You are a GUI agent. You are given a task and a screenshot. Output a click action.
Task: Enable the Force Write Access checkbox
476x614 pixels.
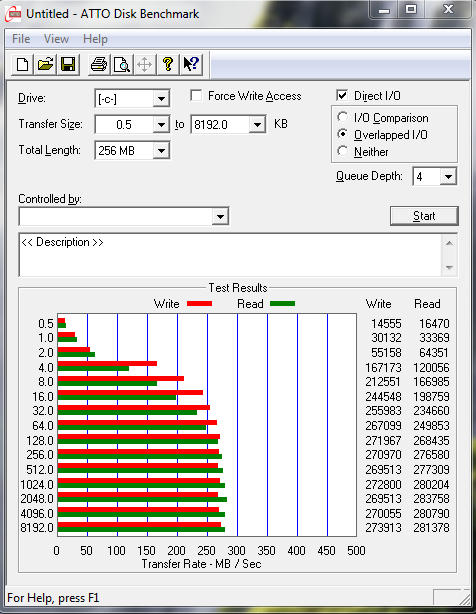tap(196, 96)
